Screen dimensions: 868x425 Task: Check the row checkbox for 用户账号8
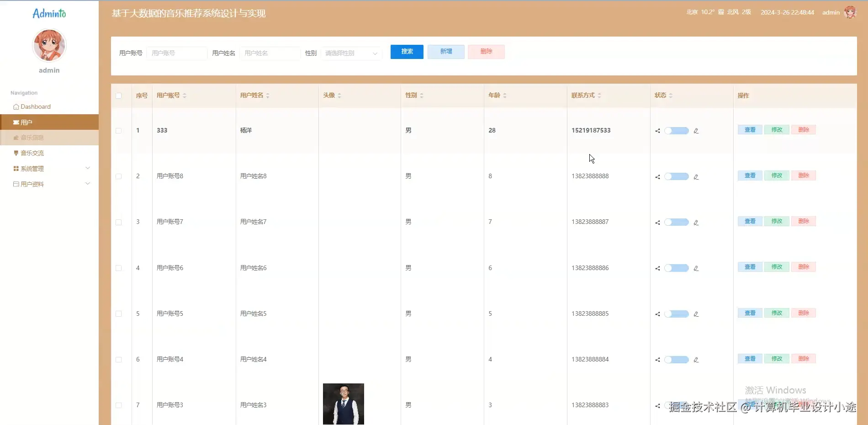tap(119, 176)
